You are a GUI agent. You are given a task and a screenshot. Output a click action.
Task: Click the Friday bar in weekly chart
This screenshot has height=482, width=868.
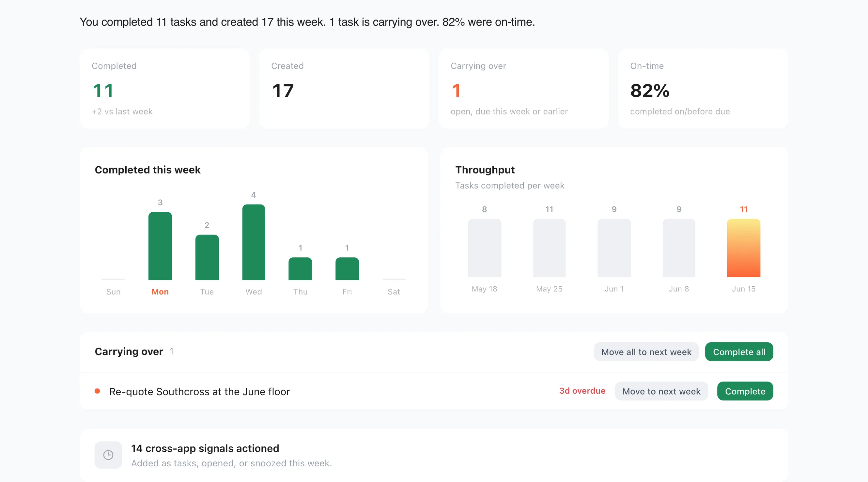coord(347,268)
